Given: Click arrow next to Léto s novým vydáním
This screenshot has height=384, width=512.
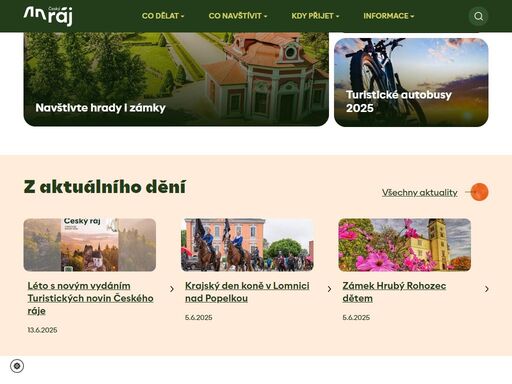Looking at the screenshot, I should click(172, 289).
